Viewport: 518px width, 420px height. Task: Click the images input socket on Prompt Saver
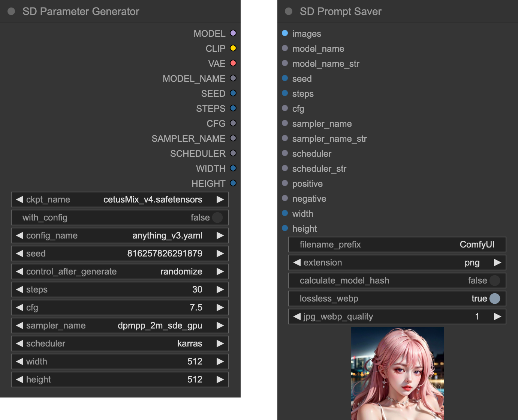[x=285, y=33]
